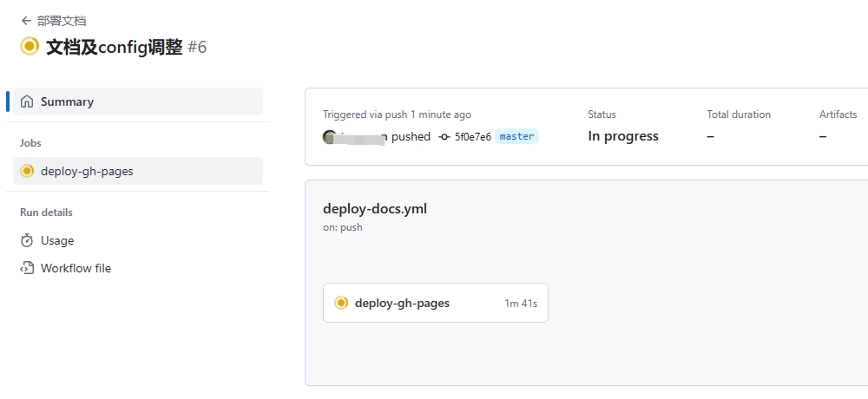Click the blurred username before pushed
The height and width of the screenshot is (399, 868).
pyautogui.click(x=364, y=137)
